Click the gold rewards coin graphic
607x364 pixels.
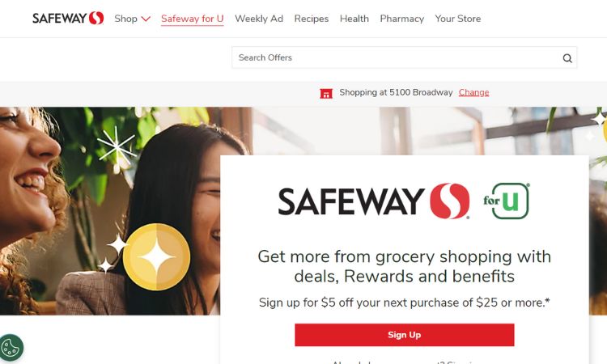(156, 257)
